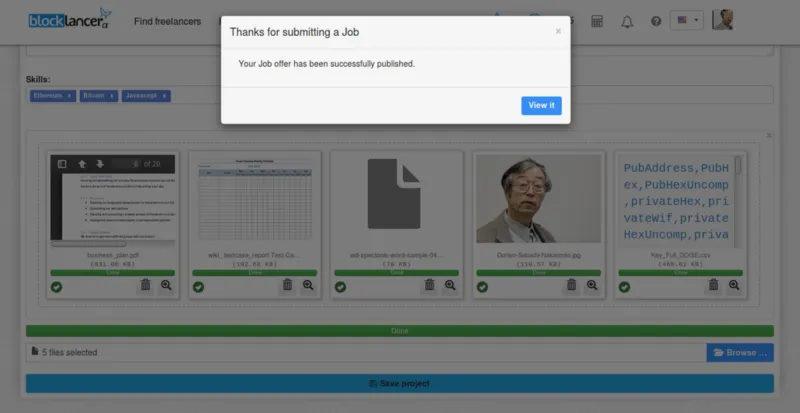Delete Dorian-Satoshi-Nakamoto.jpg with trash icon
This screenshot has height=413, width=800.
point(571,285)
